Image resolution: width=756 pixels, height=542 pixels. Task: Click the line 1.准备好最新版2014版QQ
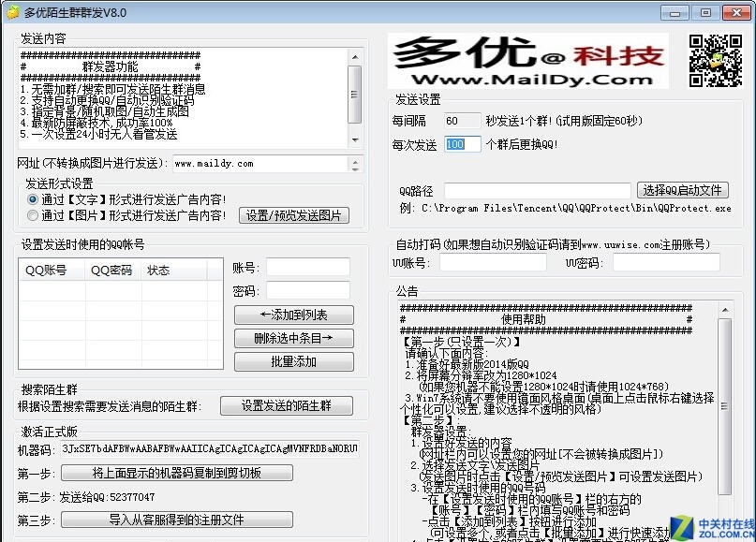[x=467, y=364]
